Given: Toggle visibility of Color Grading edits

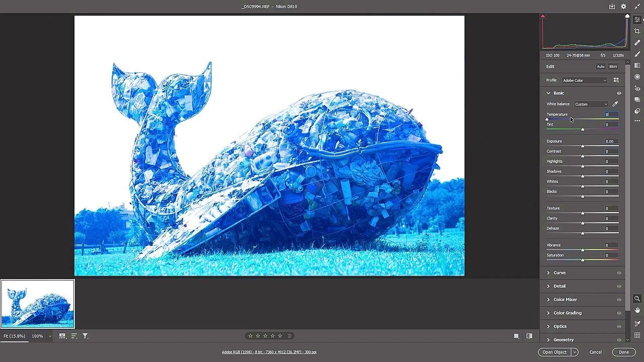Looking at the screenshot, I should point(619,313).
